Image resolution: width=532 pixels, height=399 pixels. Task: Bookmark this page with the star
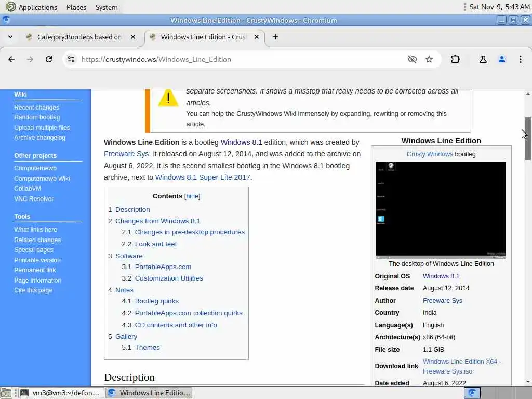(x=429, y=59)
